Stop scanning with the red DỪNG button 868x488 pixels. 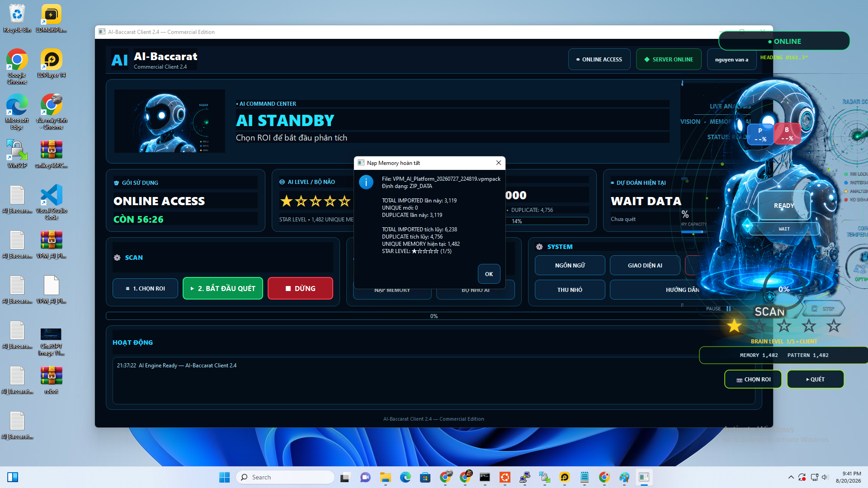(300, 288)
